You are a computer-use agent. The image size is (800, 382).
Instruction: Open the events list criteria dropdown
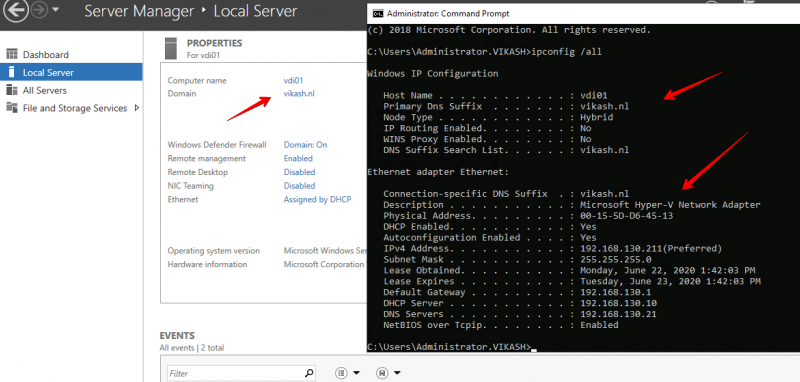347,373
